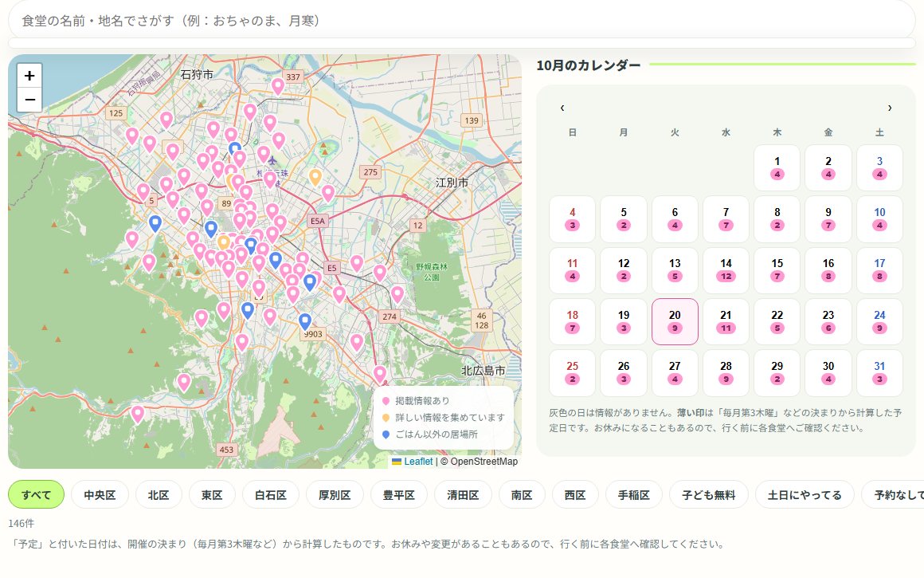Viewport: 924px width, 578px height.
Task: Select October 13 in the calendar
Action: coord(675,270)
